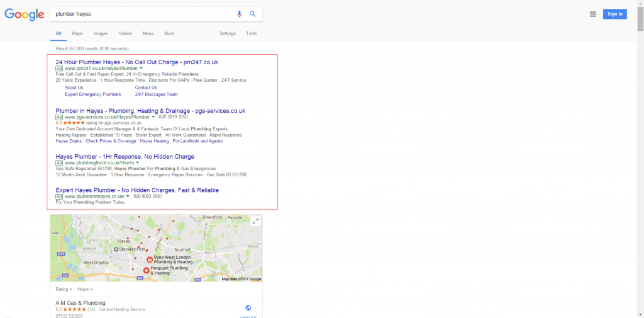Click the Google logo
This screenshot has width=644, height=318.
pos(25,14)
